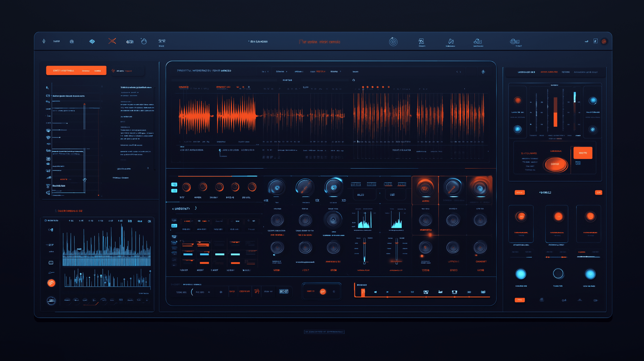The height and width of the screenshot is (361, 644).
Task: Click the small home icon above the waveform
Action: click(x=353, y=80)
